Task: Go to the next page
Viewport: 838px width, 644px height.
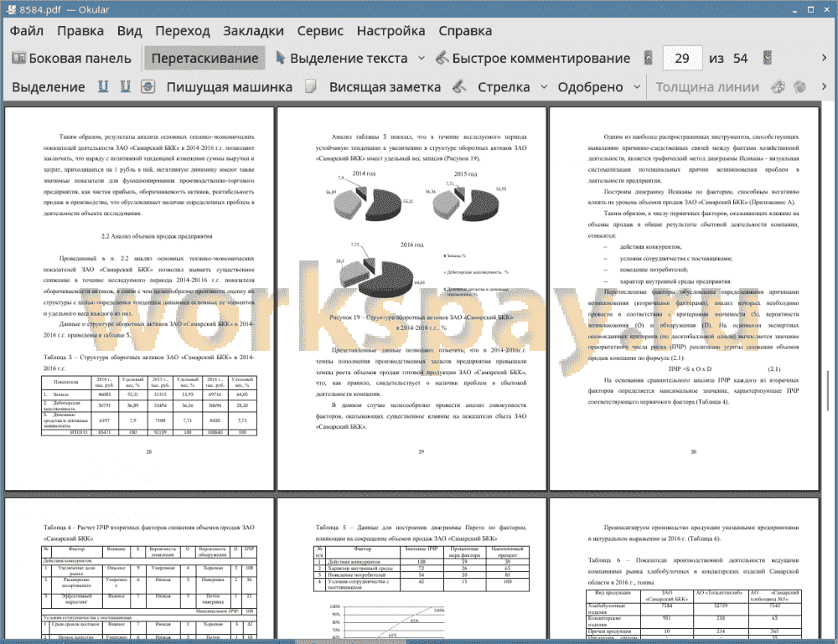Action: pos(768,58)
